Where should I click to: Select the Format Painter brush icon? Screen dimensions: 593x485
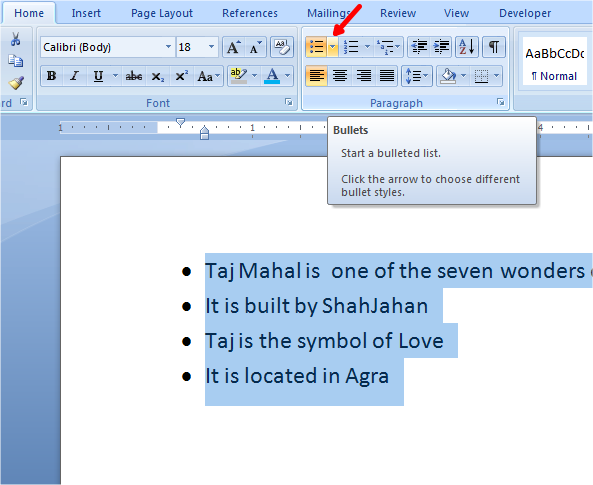tap(16, 83)
